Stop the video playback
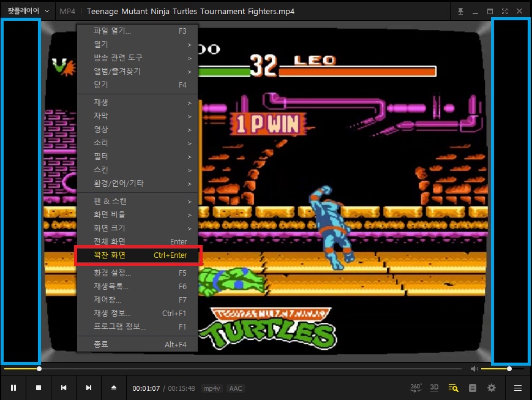Screen dimensions: 532x400 [x=39, y=388]
